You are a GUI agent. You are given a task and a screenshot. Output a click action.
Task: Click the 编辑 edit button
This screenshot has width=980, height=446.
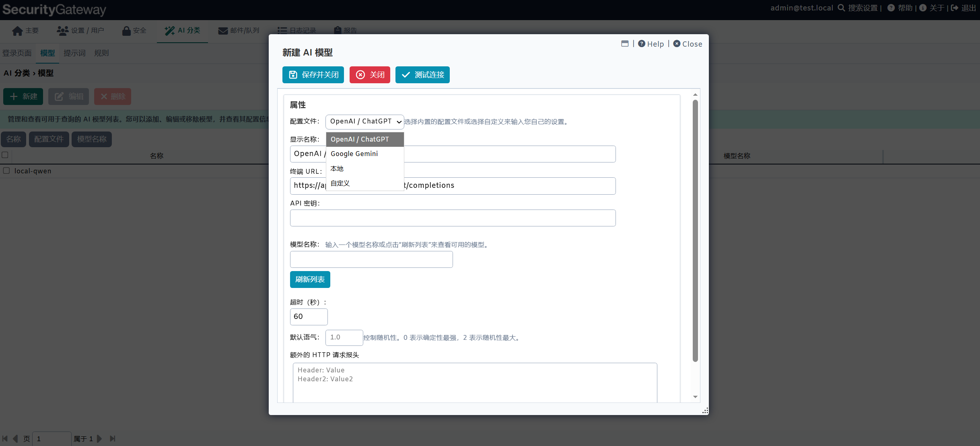pyautogui.click(x=68, y=97)
